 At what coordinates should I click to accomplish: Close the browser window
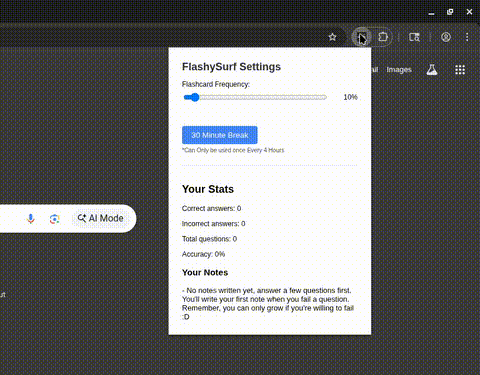(x=469, y=12)
